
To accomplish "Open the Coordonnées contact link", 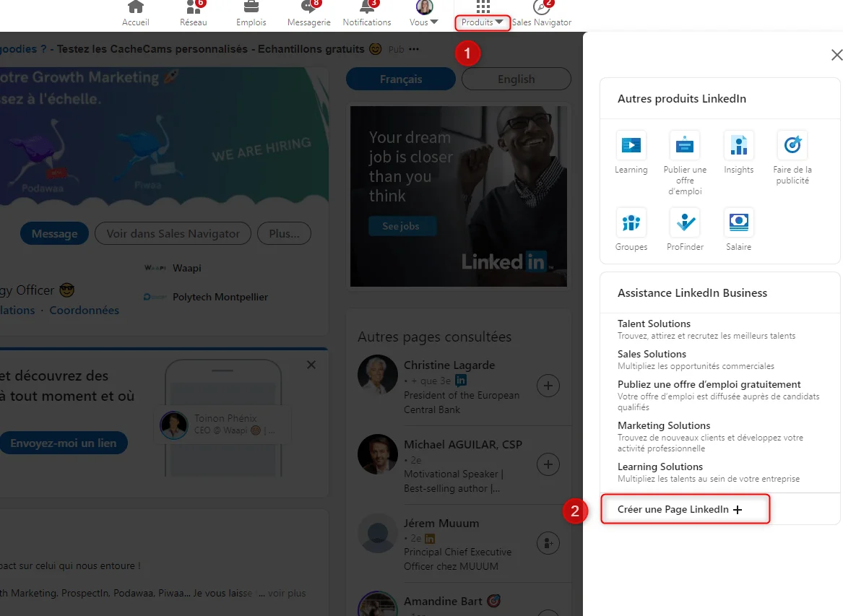I will click(x=85, y=310).
